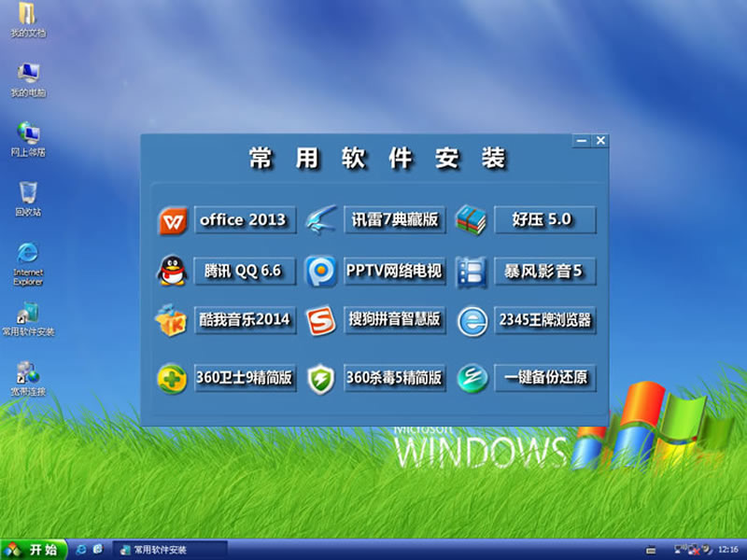Viewport: 747px width, 560px height.
Task: Click the 360 antivirus shield icon
Action: coord(320,379)
